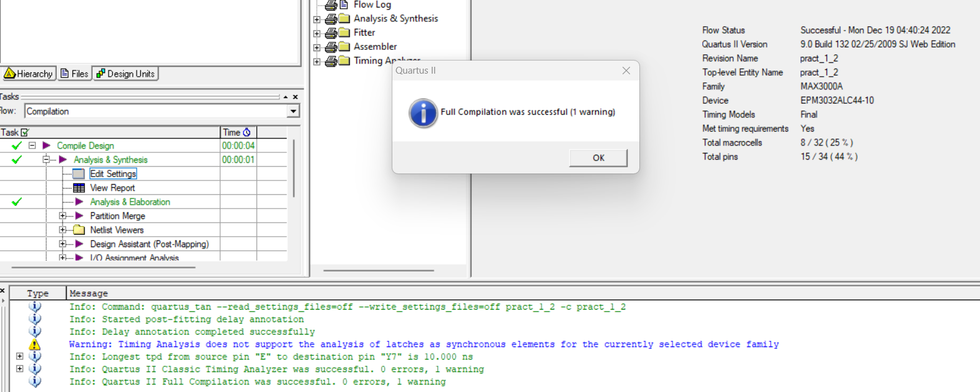The width and height of the screenshot is (980, 392).
Task: Switch to the Hierarchy tab
Action: 29,74
